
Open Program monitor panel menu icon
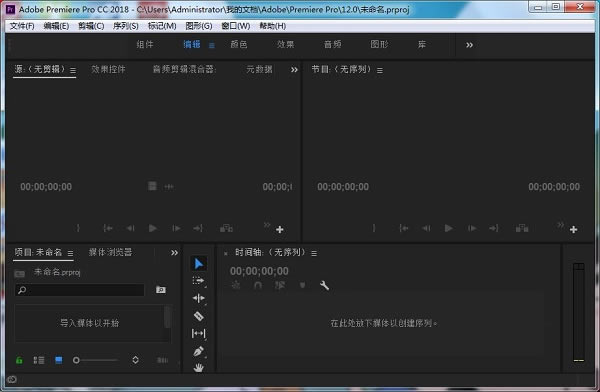coord(380,70)
